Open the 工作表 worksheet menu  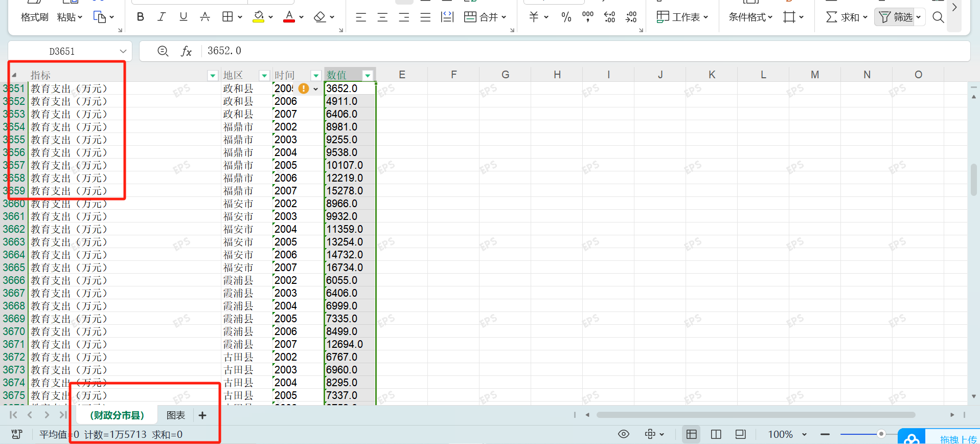coord(682,17)
